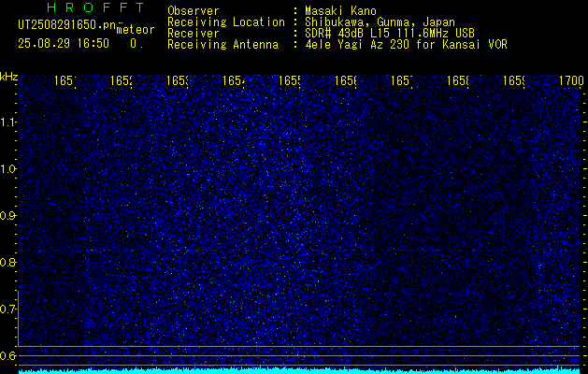Viewport: 588px width, 374px height.
Task: Click the 1655 time axis label
Action: [290, 80]
